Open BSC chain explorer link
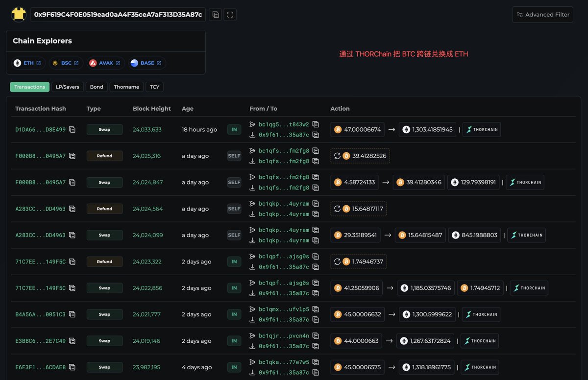Image resolution: width=588 pixels, height=380 pixels. click(66, 63)
